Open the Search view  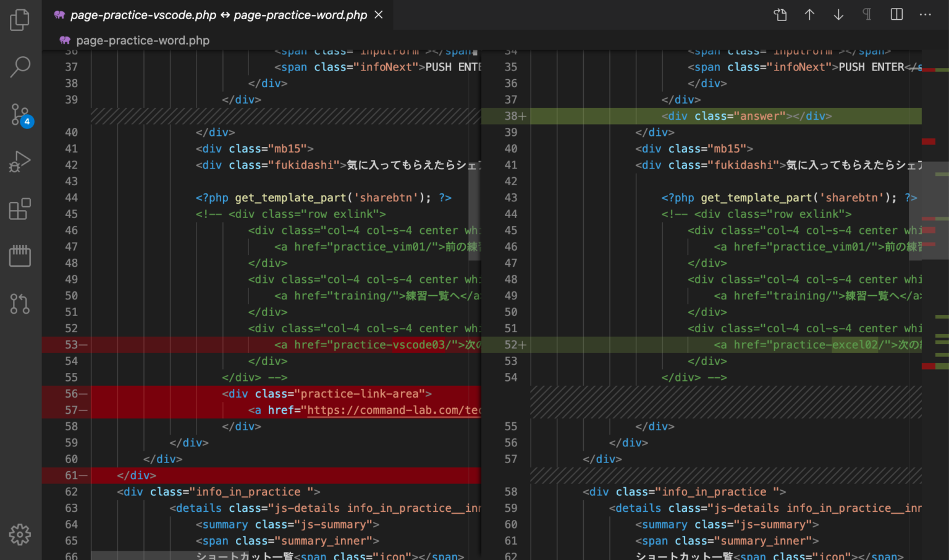coord(20,66)
